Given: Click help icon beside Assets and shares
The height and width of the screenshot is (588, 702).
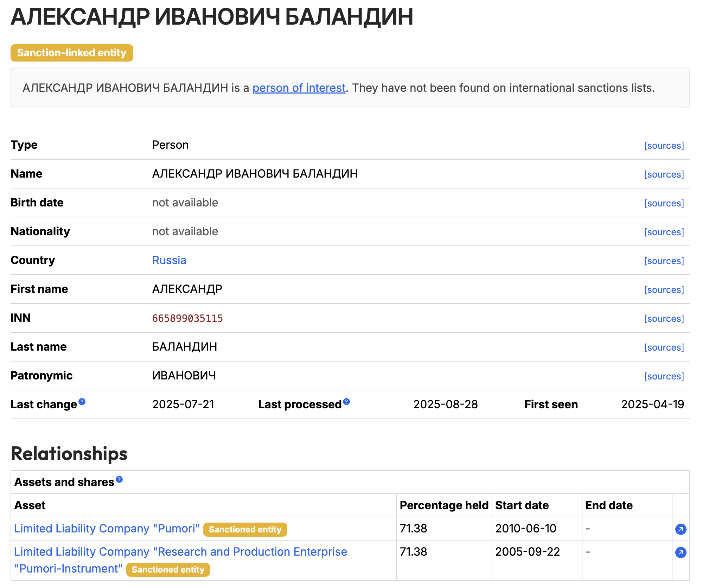Looking at the screenshot, I should [119, 479].
